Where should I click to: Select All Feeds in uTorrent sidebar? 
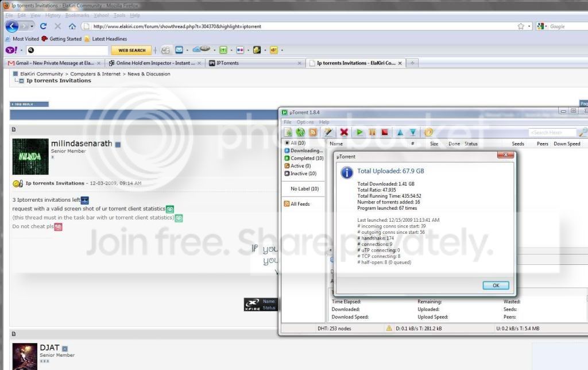pyautogui.click(x=297, y=204)
